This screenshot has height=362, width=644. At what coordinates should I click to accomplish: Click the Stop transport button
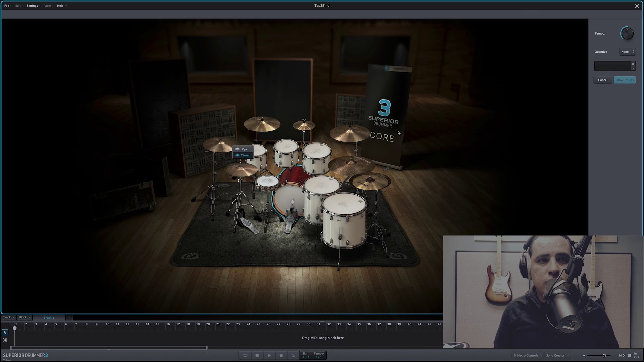pos(257,355)
